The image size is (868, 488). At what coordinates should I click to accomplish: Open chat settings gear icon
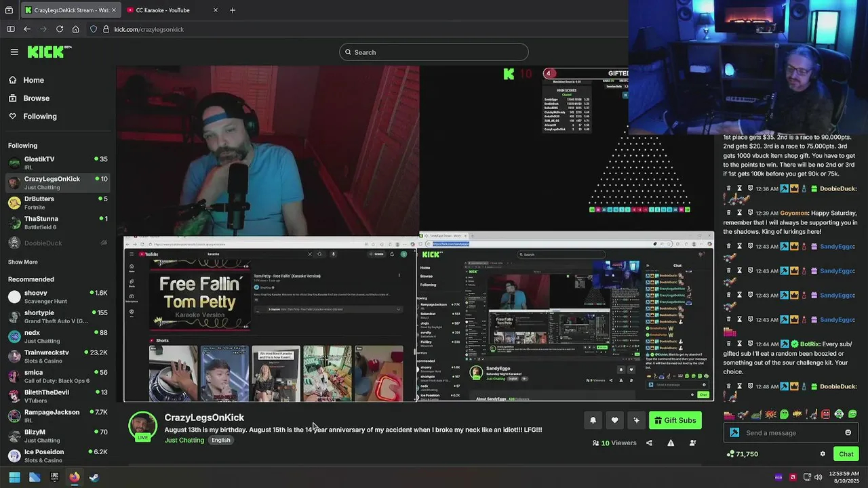[x=823, y=454]
